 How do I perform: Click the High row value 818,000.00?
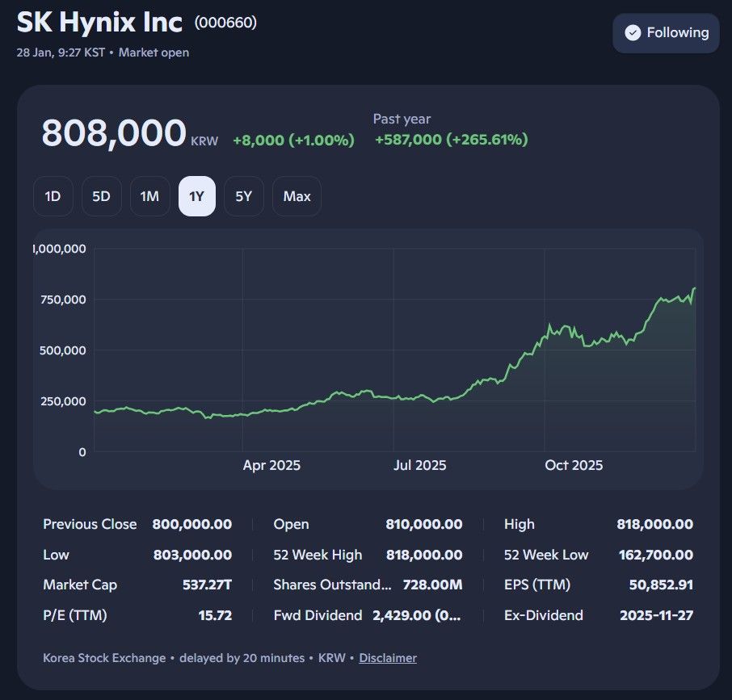click(654, 524)
